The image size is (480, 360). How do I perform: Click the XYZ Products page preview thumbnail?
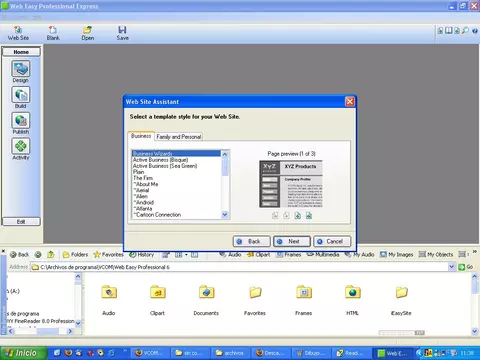(x=291, y=184)
